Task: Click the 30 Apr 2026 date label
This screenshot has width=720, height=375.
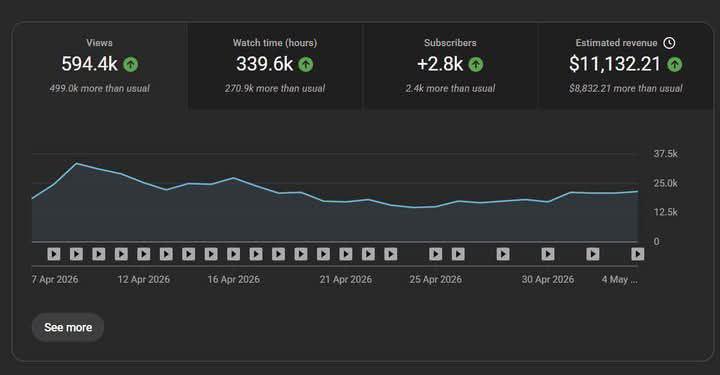Action: tap(548, 279)
